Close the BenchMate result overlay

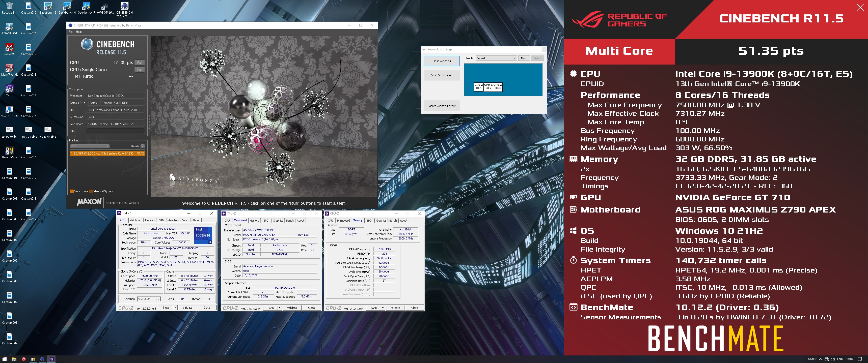(x=860, y=7)
